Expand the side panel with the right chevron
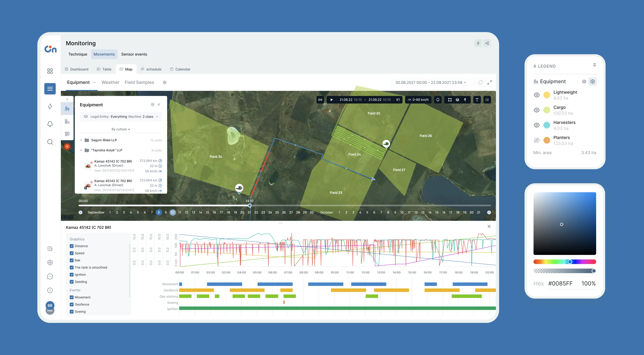 67,99
